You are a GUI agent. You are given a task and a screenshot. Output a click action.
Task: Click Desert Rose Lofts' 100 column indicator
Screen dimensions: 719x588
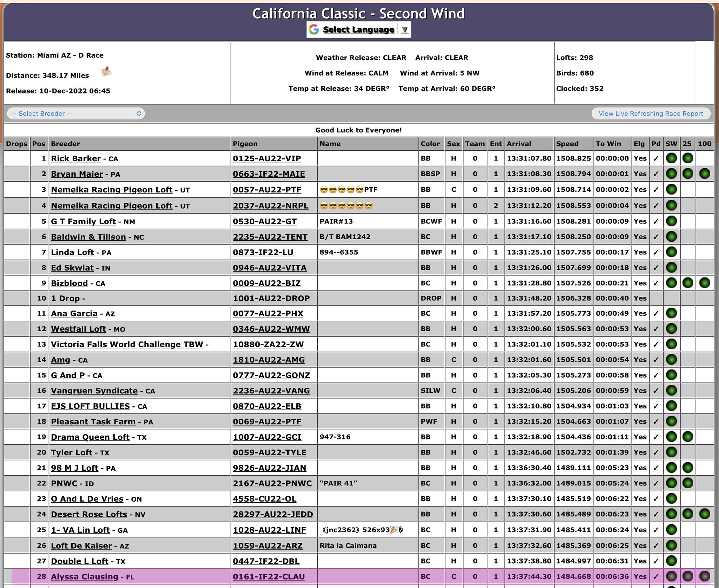[x=704, y=514]
